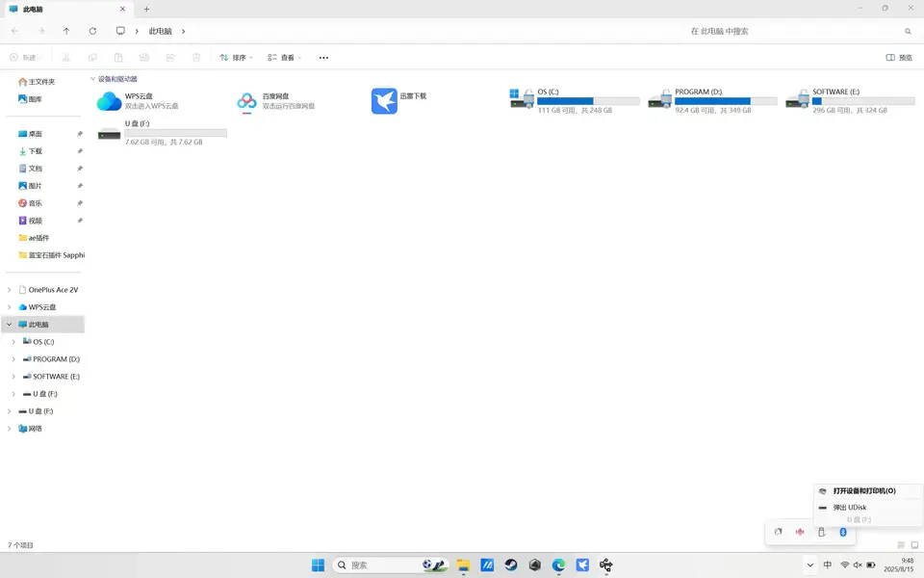The height and width of the screenshot is (578, 924).
Task: Click the Refresh button in navigation bar
Action: coord(92,31)
